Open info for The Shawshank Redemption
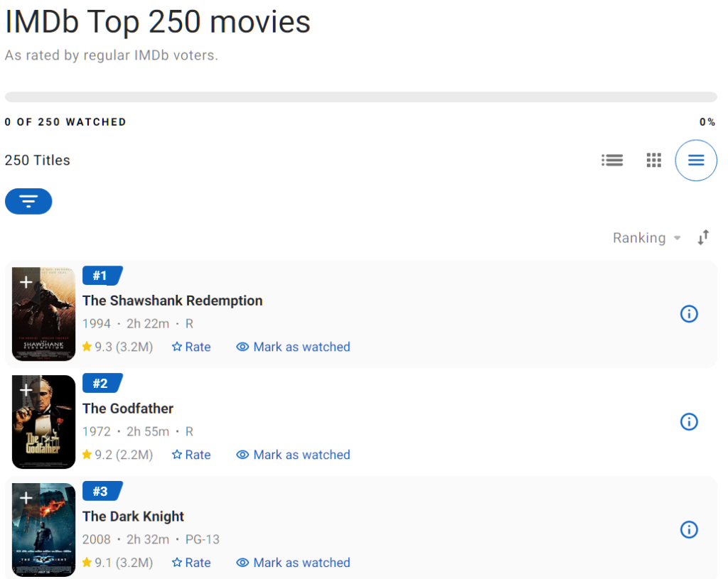728x579 pixels. coord(689,314)
